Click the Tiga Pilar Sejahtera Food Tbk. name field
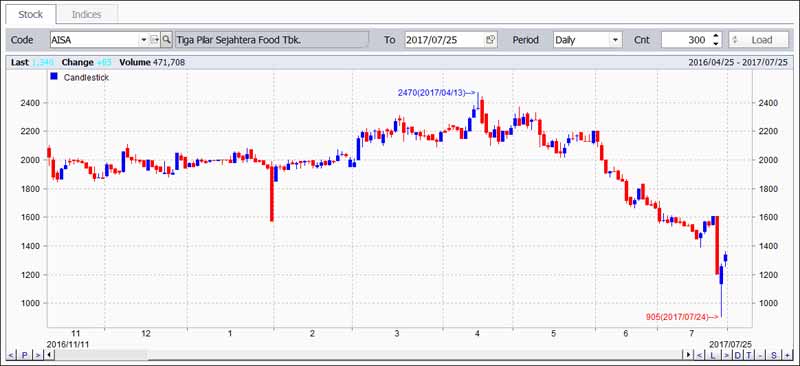800x366 pixels. point(271,40)
